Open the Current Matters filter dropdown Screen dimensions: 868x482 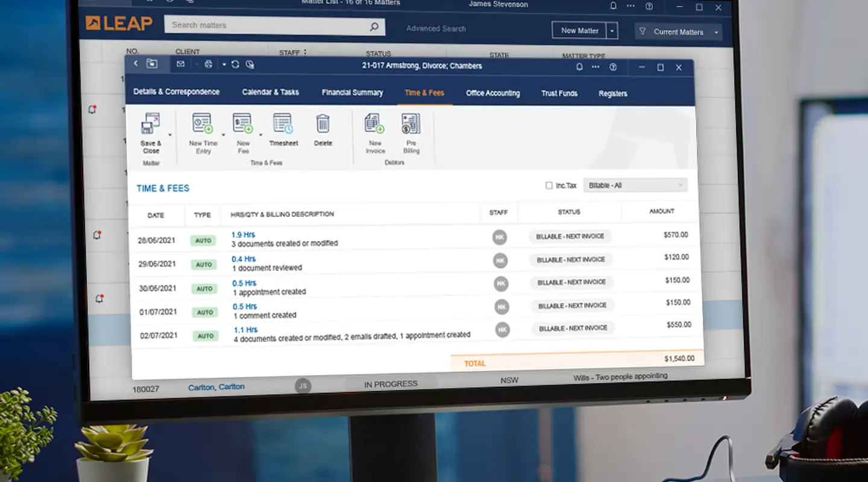pyautogui.click(x=678, y=32)
